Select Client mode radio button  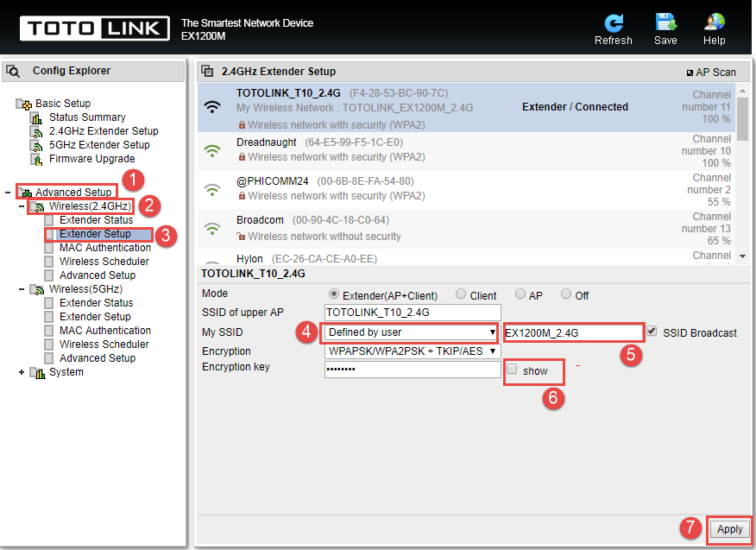[x=461, y=294]
